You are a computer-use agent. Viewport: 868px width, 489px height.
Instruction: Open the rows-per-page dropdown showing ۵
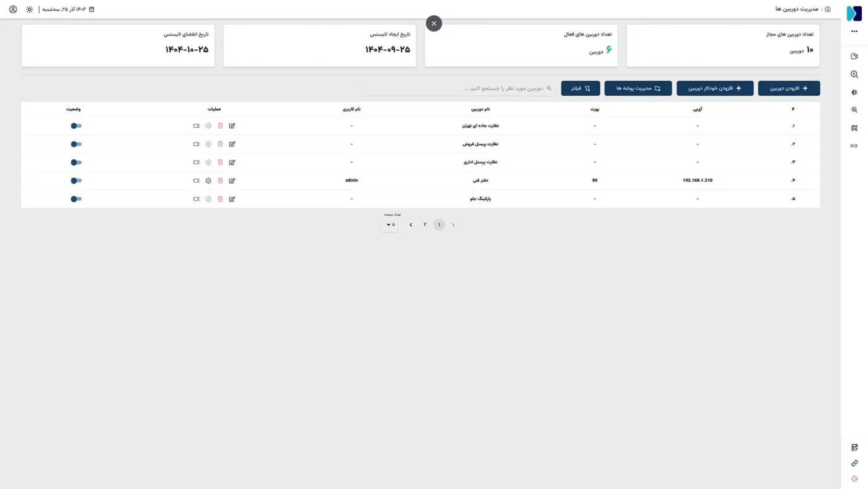[x=390, y=225]
